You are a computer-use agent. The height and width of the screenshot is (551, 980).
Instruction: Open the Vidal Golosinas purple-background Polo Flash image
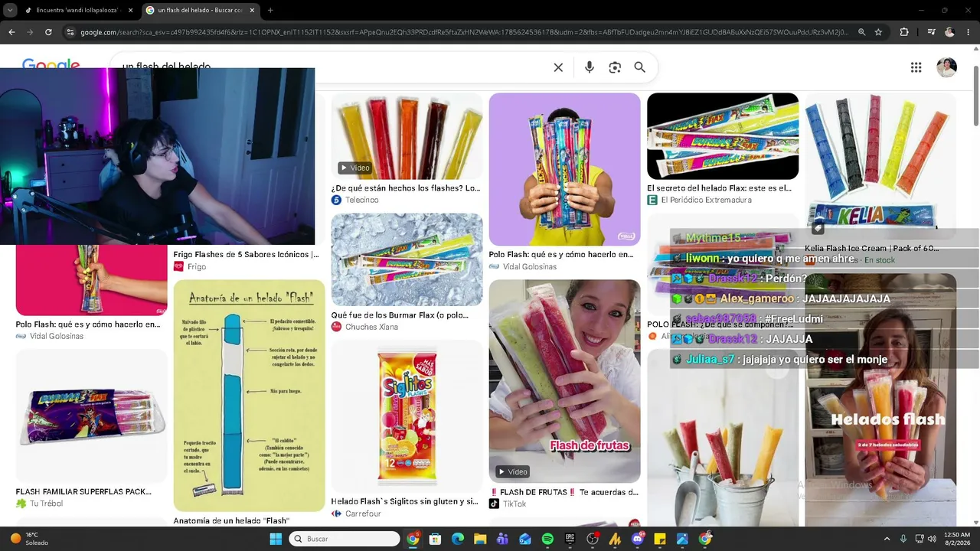[x=564, y=169]
